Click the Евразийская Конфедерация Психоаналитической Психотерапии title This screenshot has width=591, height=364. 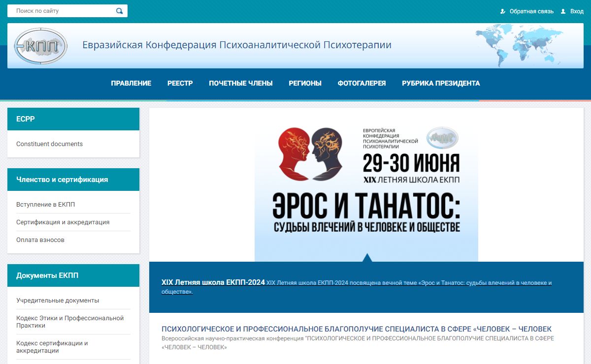tap(237, 45)
